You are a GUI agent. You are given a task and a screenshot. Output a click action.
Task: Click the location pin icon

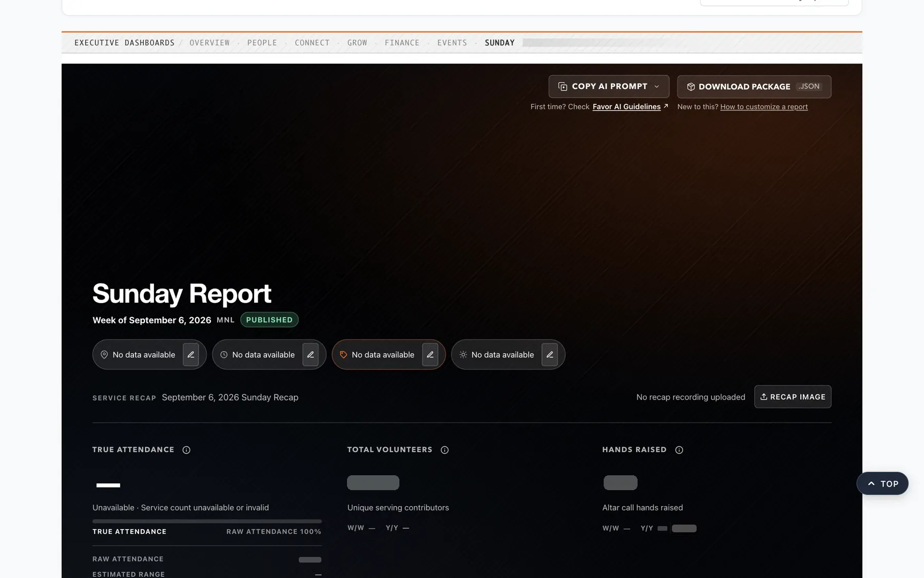coord(104,355)
